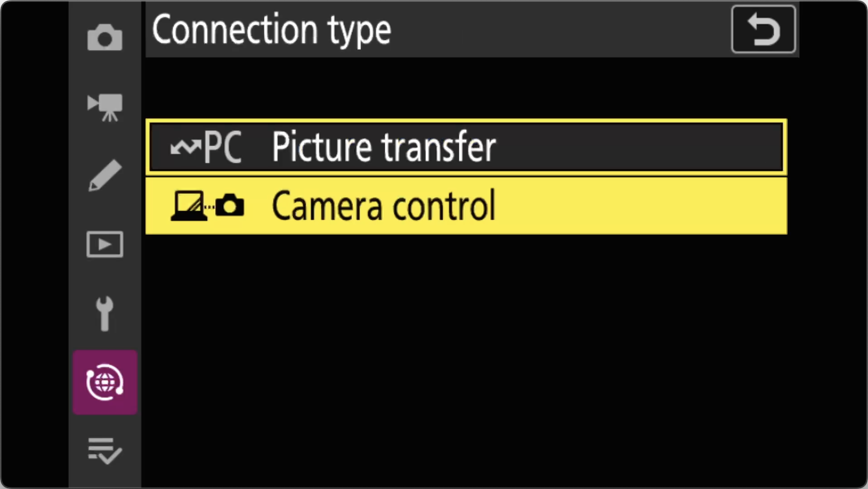
Task: Select the Picture transfer option row
Action: pyautogui.click(x=466, y=147)
